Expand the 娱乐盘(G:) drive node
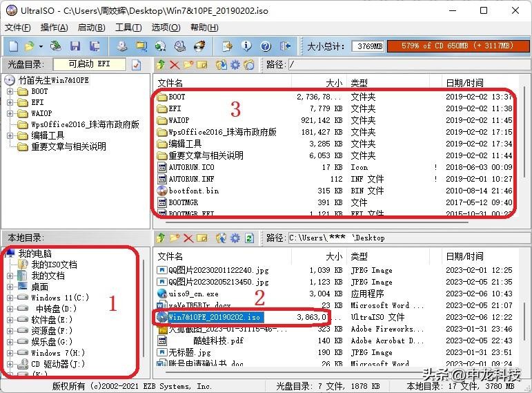Image resolution: width=532 pixels, height=393 pixels. click(10, 342)
